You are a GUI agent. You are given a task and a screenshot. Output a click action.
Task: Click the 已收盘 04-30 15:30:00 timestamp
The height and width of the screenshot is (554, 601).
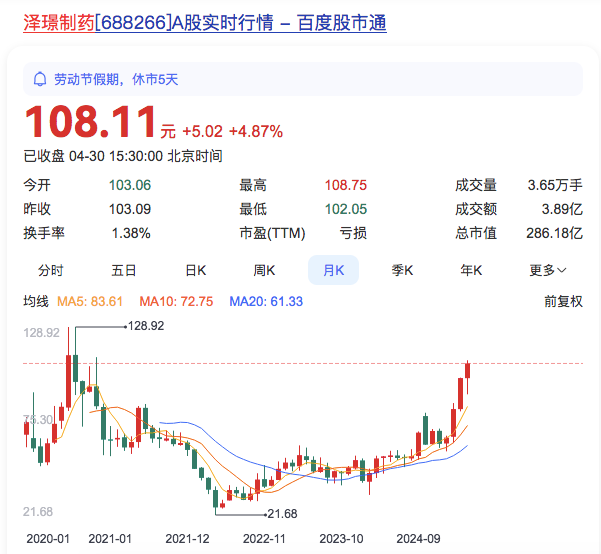point(123,156)
